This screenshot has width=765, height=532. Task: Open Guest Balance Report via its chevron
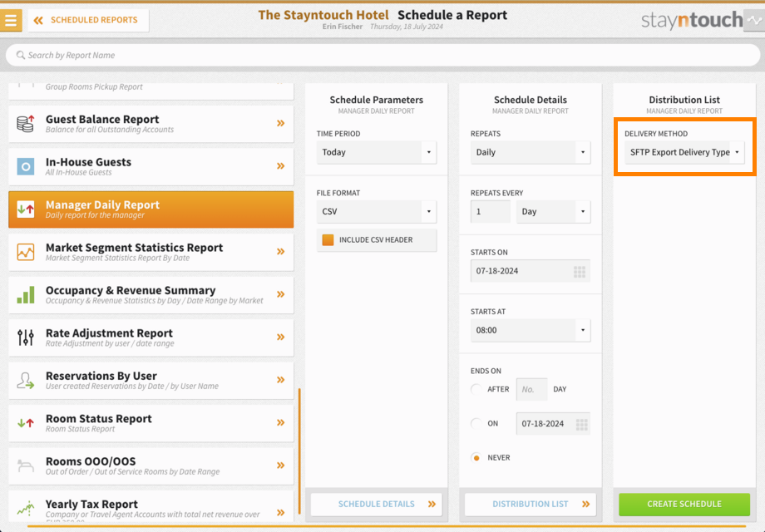(x=280, y=123)
